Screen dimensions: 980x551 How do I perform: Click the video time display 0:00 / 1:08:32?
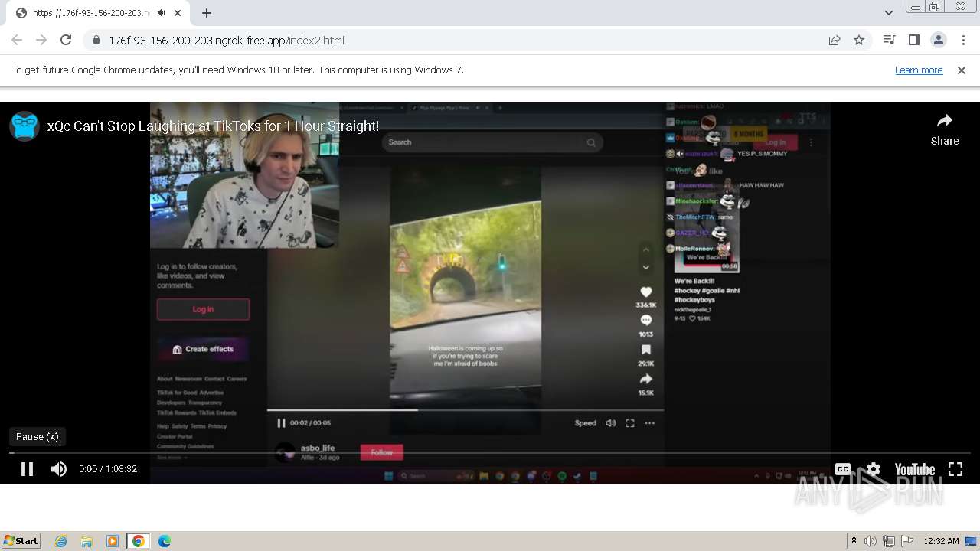click(x=108, y=469)
